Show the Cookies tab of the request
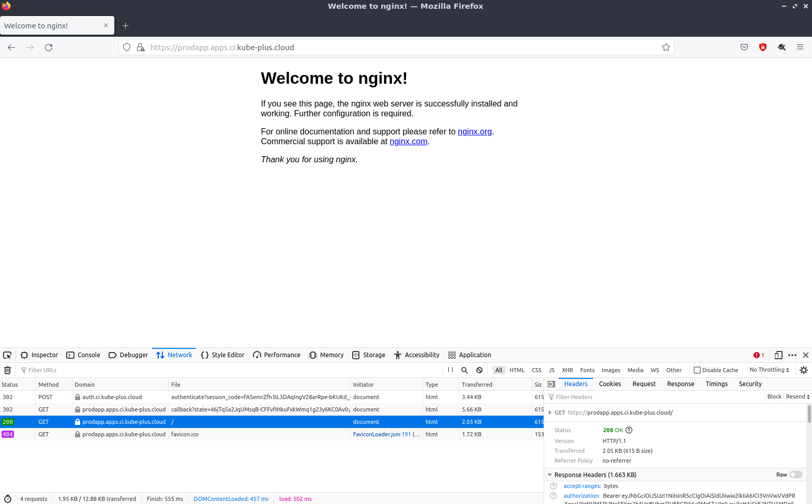Image resolution: width=812 pixels, height=504 pixels. point(610,384)
